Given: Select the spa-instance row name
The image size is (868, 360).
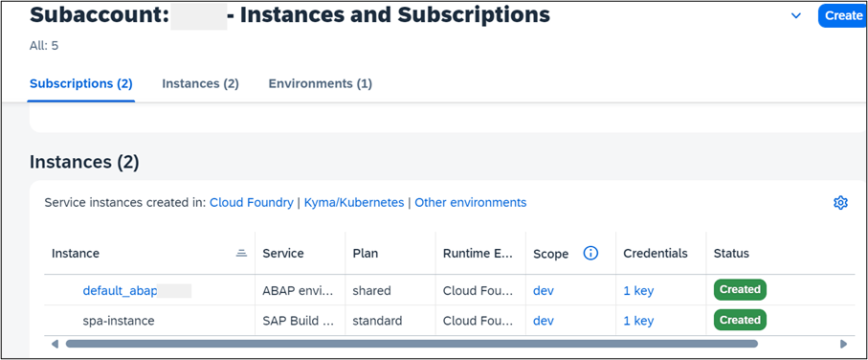Looking at the screenshot, I should [119, 321].
